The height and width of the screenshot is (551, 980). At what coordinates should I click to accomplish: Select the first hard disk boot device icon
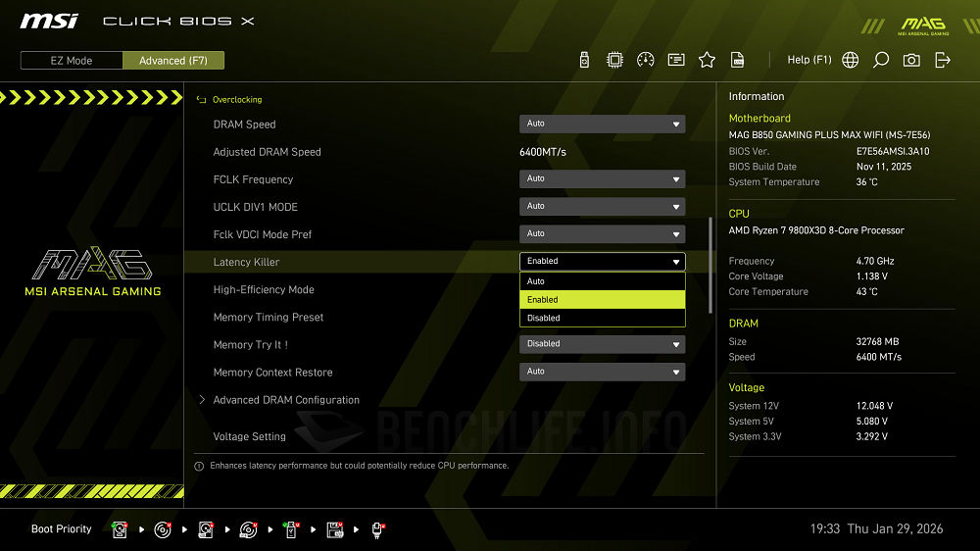(x=120, y=529)
